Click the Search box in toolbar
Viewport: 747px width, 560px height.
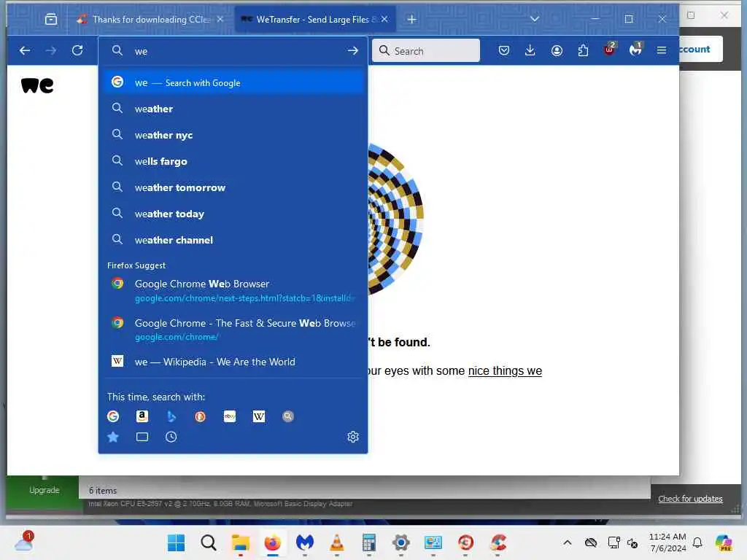pyautogui.click(x=426, y=50)
